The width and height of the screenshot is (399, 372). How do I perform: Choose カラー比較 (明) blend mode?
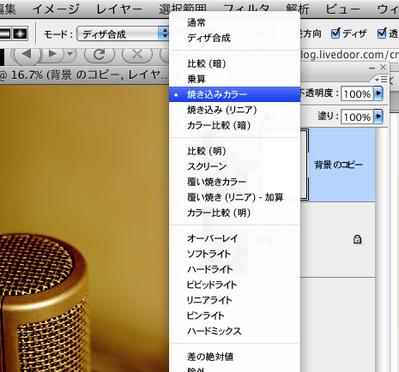[x=235, y=213]
